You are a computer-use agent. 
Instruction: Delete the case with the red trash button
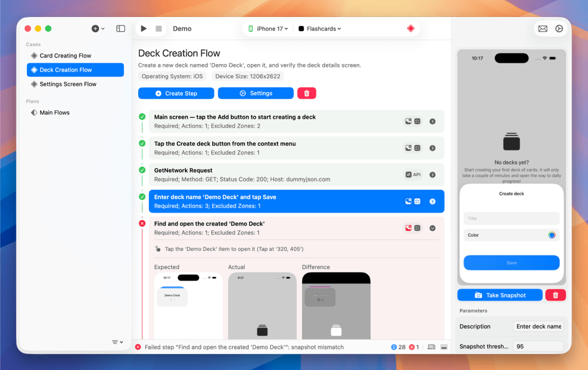307,93
